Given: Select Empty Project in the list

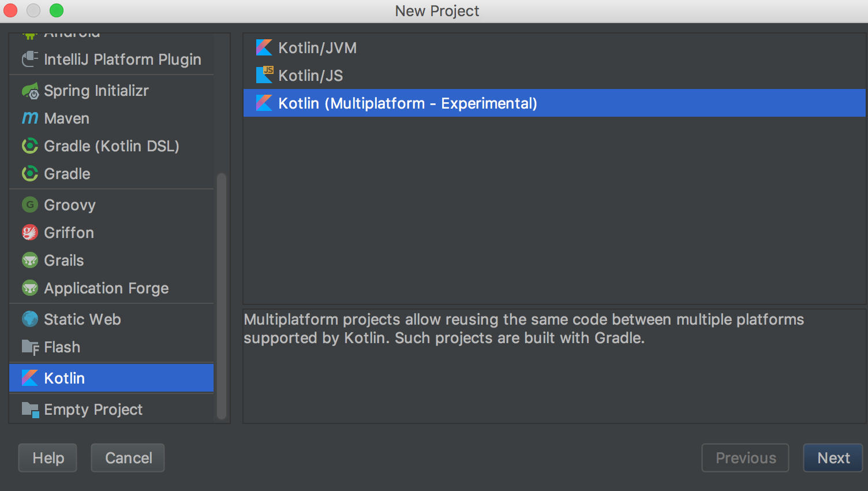Looking at the screenshot, I should tap(93, 410).
